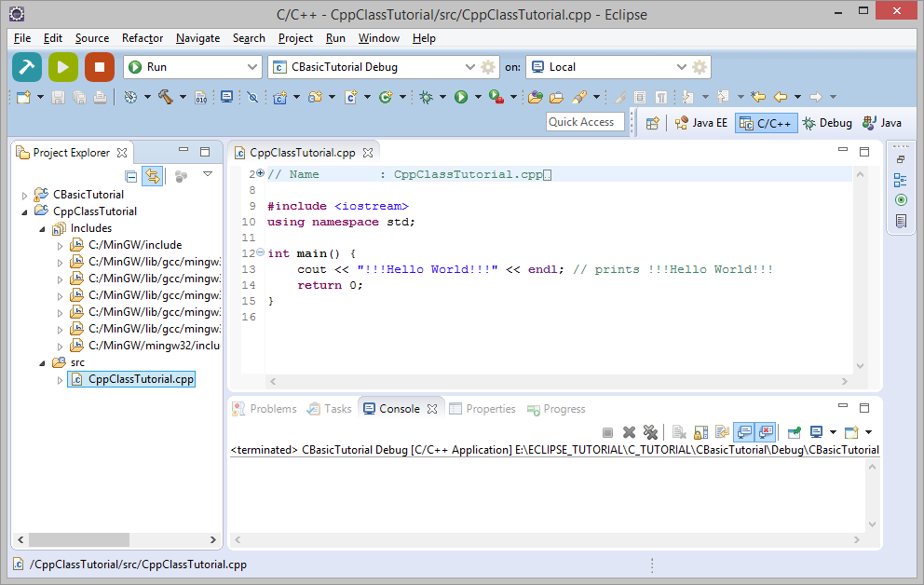Switch to the Problems tab
Screen dimensions: 924x585
pos(265,409)
